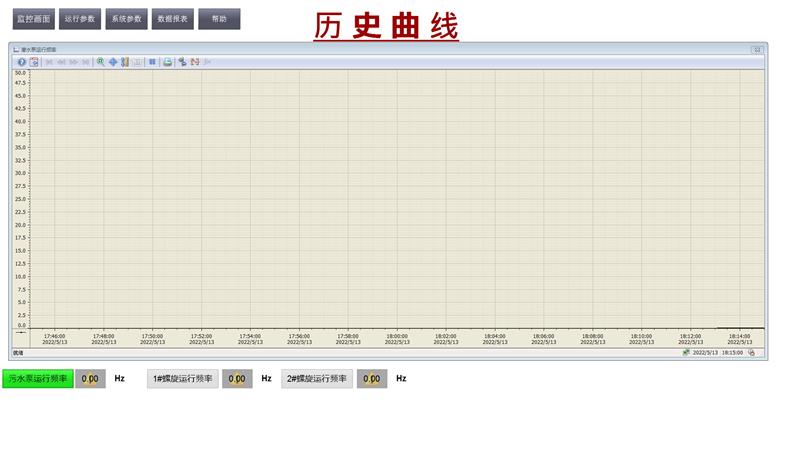Go to the 系统参数 page
The image size is (806, 453).
pos(127,19)
